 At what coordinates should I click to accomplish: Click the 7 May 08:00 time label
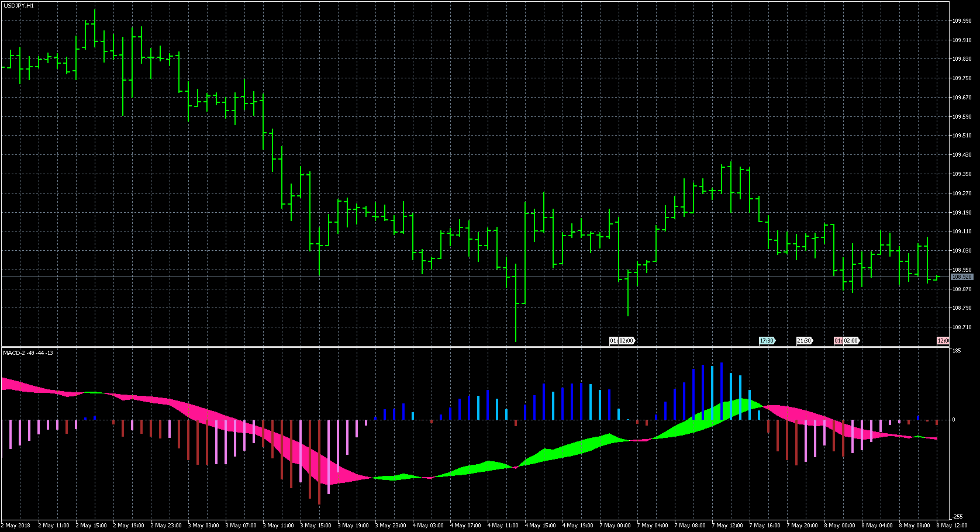(690, 526)
